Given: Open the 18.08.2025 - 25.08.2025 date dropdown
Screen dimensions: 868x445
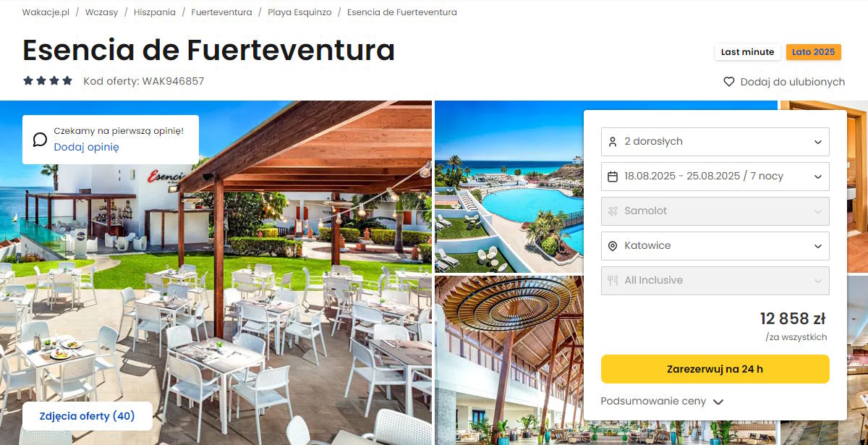Looking at the screenshot, I should pyautogui.click(x=715, y=177).
